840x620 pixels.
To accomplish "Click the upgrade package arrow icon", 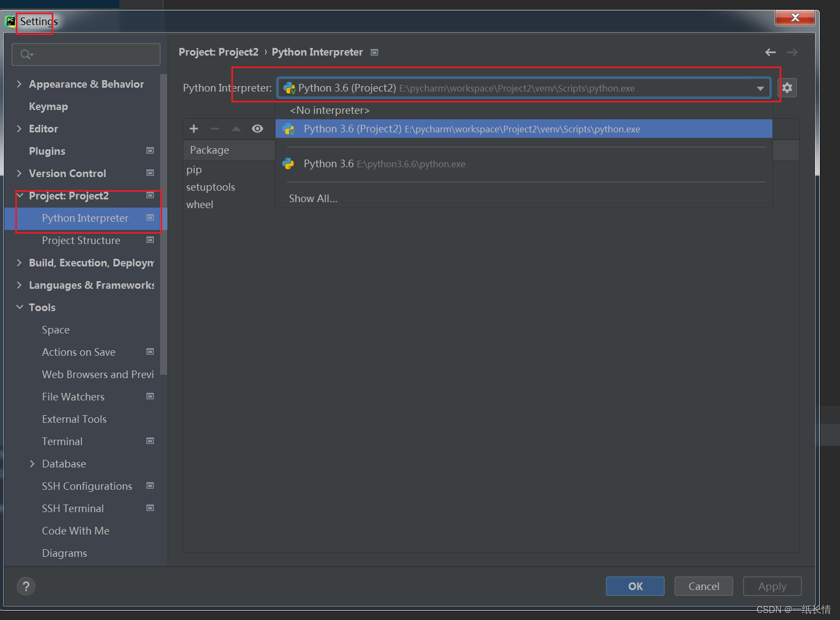I will 236,129.
